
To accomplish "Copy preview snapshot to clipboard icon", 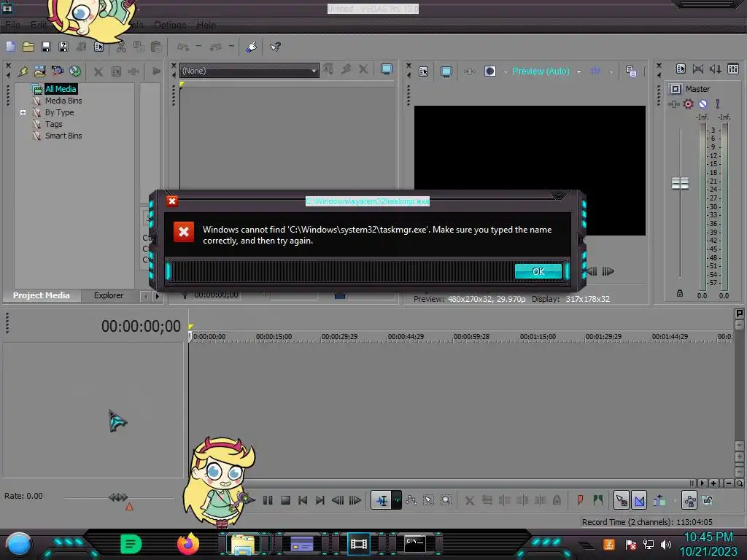I will pyautogui.click(x=631, y=71).
